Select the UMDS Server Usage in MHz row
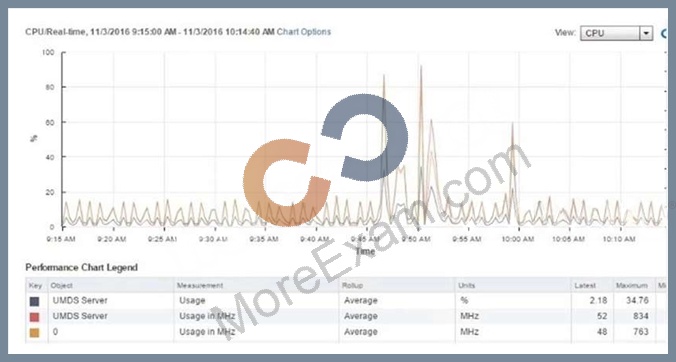Screen dimensions: 676x362 [x=346, y=316]
